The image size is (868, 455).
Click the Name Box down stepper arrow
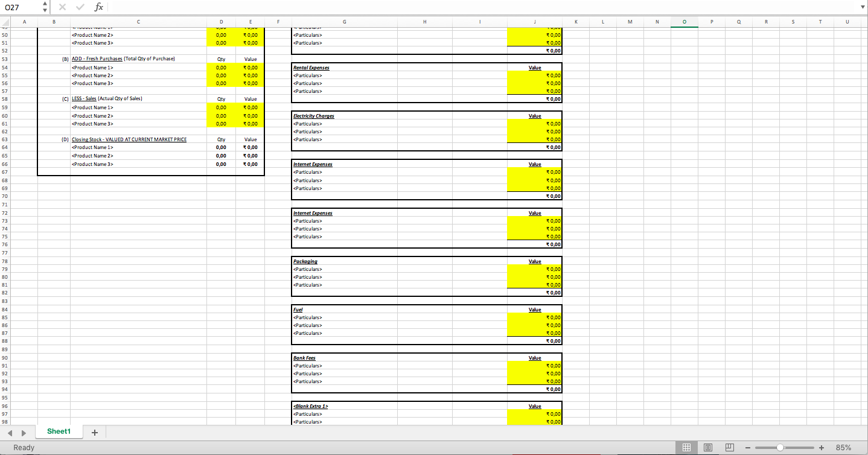[44, 10]
